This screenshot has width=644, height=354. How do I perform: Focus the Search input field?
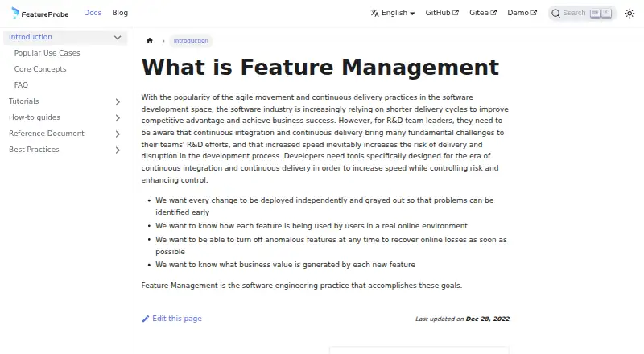point(582,13)
